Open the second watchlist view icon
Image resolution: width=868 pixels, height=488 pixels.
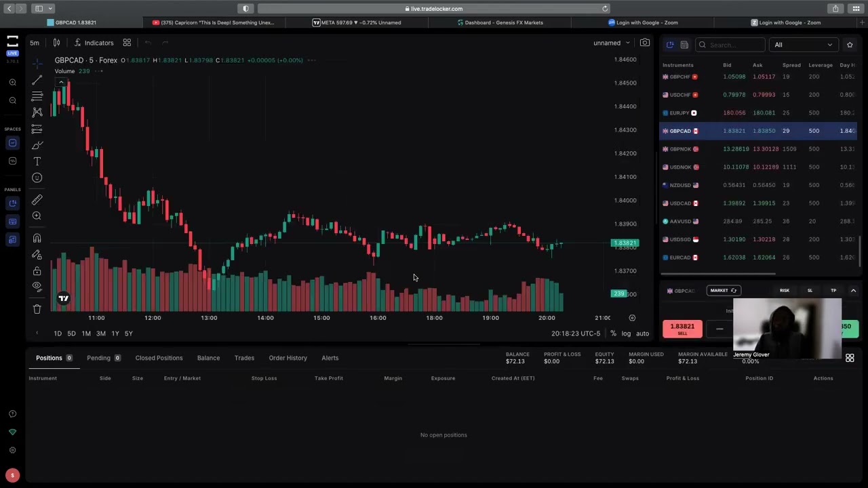point(684,45)
